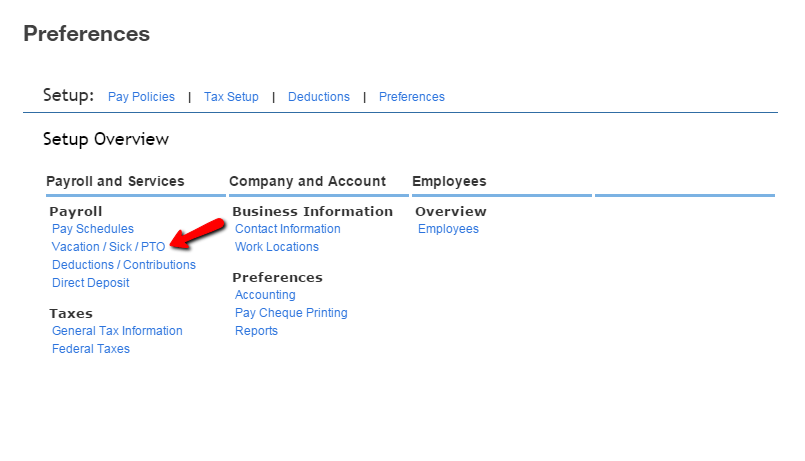
Task: Open Contact Information
Action: pos(288,229)
